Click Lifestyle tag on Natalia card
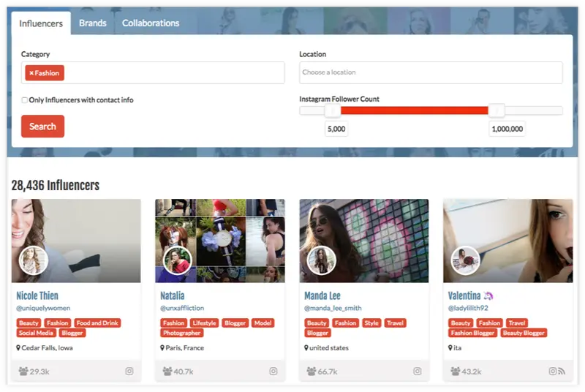The width and height of the screenshot is (585, 392). coord(205,323)
